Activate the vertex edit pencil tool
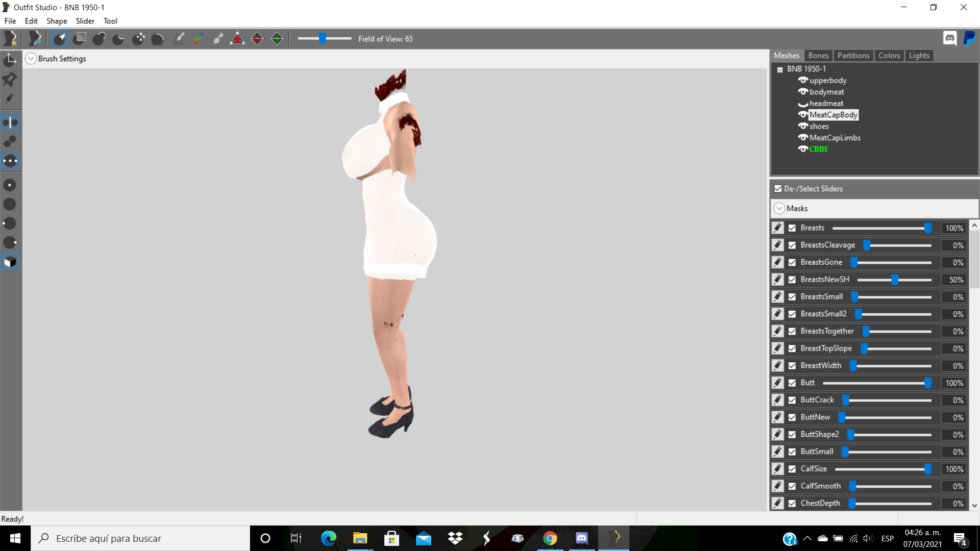Image resolution: width=980 pixels, height=551 pixels. (x=10, y=98)
